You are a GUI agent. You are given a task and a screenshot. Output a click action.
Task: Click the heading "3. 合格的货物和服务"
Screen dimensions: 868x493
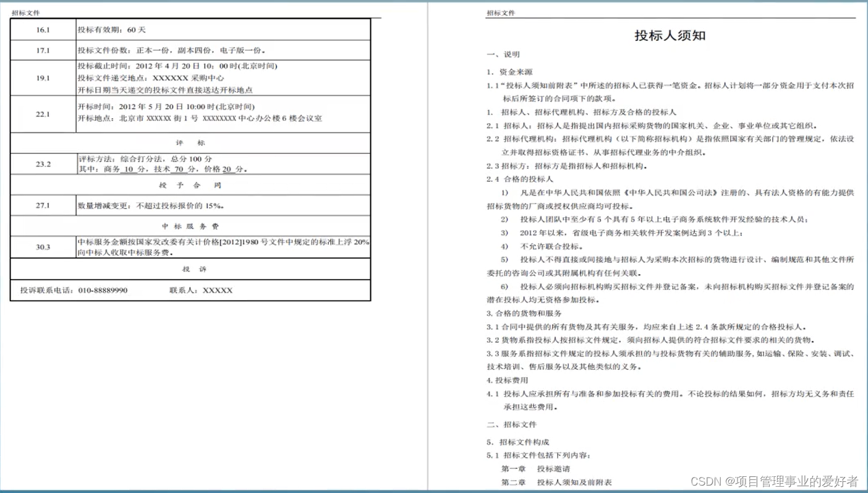click(x=524, y=314)
